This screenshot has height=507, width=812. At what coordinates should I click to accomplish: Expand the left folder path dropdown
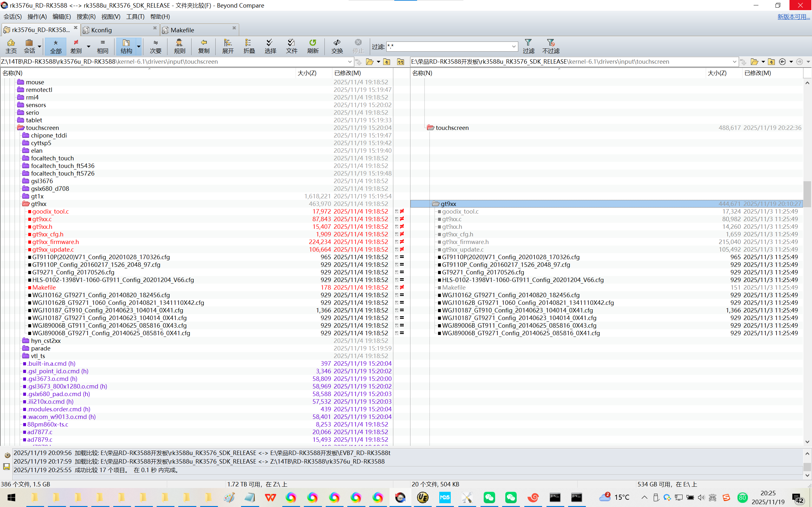350,62
